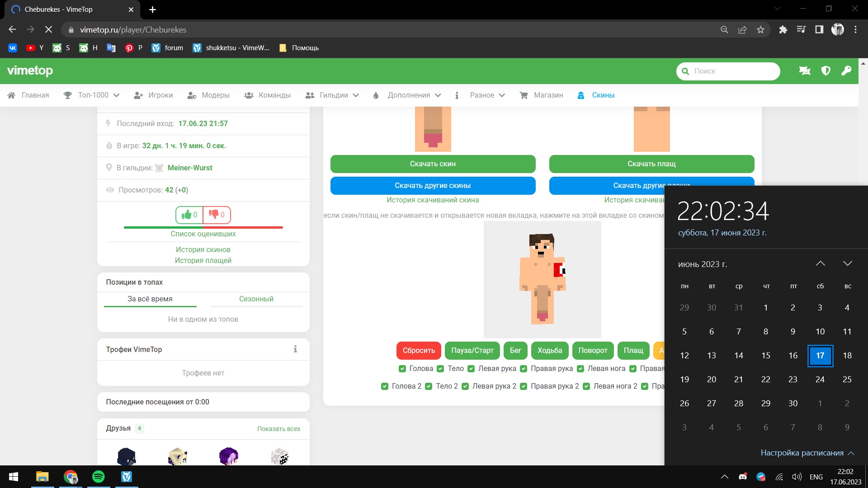Image resolution: width=868 pixels, height=488 pixels.
Task: Open the История скинов link
Action: [x=203, y=250]
